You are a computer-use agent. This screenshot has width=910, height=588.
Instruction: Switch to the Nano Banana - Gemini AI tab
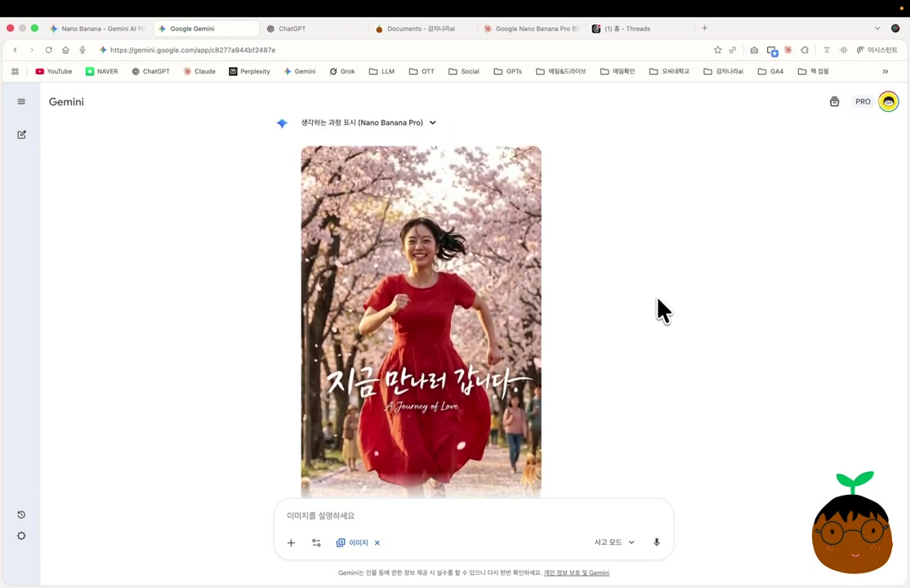coord(97,29)
